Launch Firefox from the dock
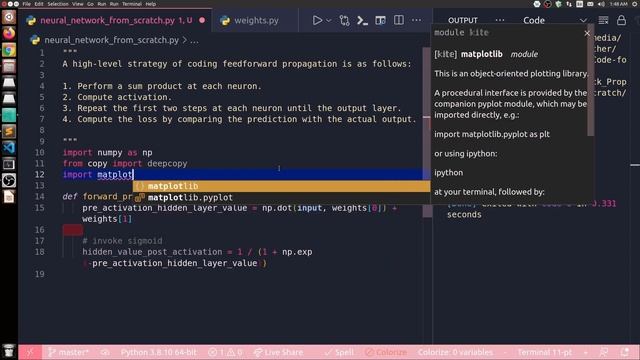The width and height of the screenshot is (640, 360). tap(9, 33)
